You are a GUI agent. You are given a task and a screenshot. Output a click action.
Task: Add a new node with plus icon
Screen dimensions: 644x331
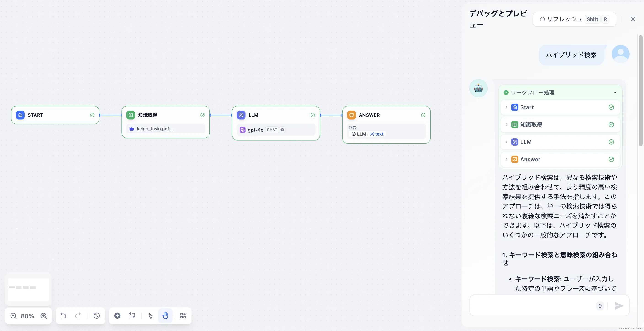tap(117, 316)
